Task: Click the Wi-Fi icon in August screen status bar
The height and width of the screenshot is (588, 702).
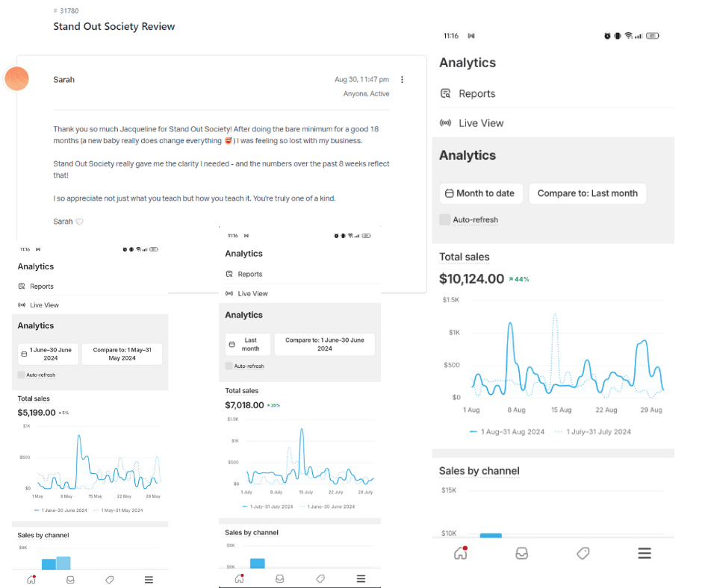Action: click(x=629, y=36)
